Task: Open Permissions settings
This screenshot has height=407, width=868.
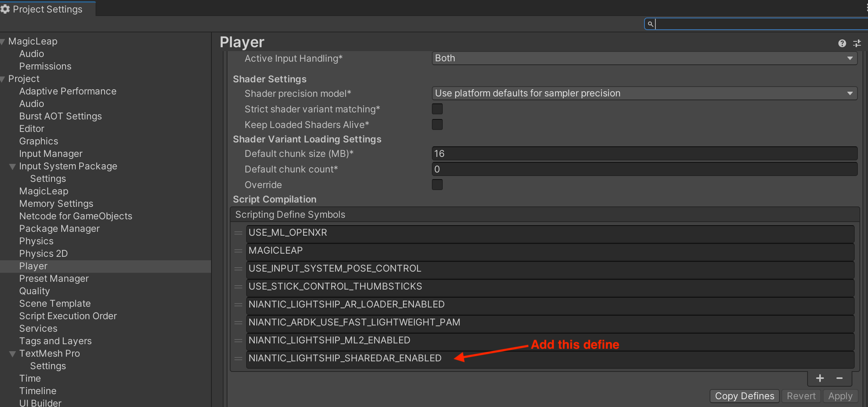Action: pos(45,66)
